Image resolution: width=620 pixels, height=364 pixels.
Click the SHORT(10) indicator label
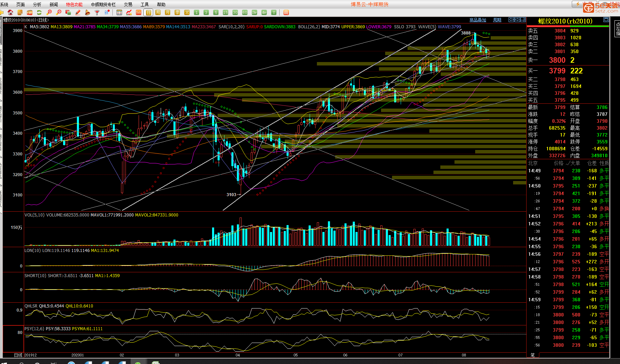(35, 276)
